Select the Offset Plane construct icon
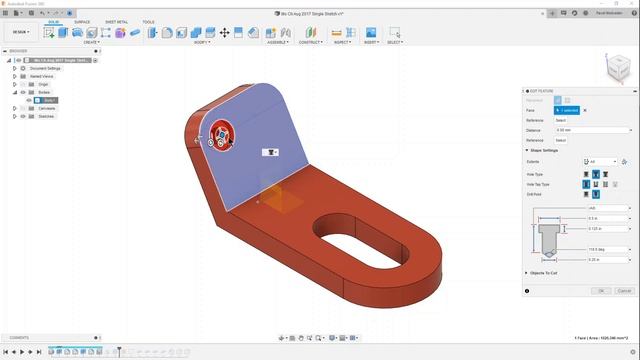The height and width of the screenshot is (360, 640). tap(311, 33)
